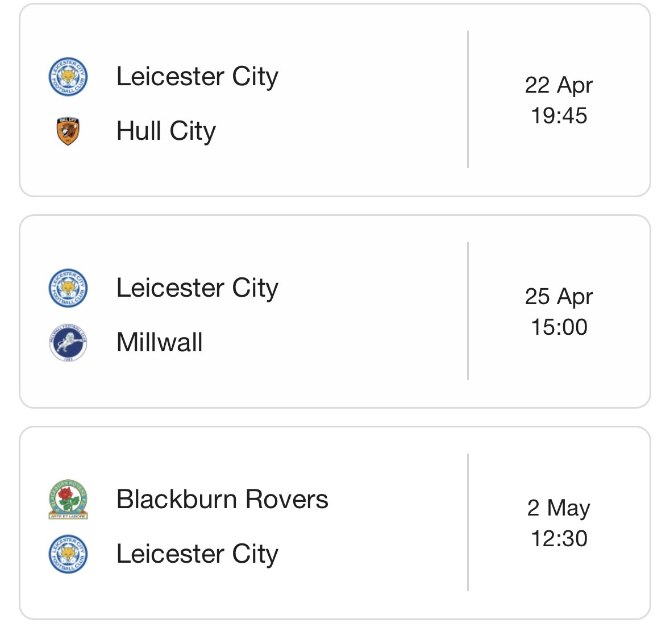Open the Blackburn Rovers team name
670x644 pixels.
222,500
